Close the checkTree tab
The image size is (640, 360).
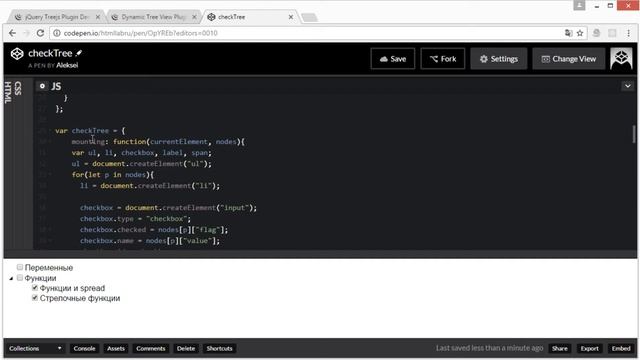point(291,17)
